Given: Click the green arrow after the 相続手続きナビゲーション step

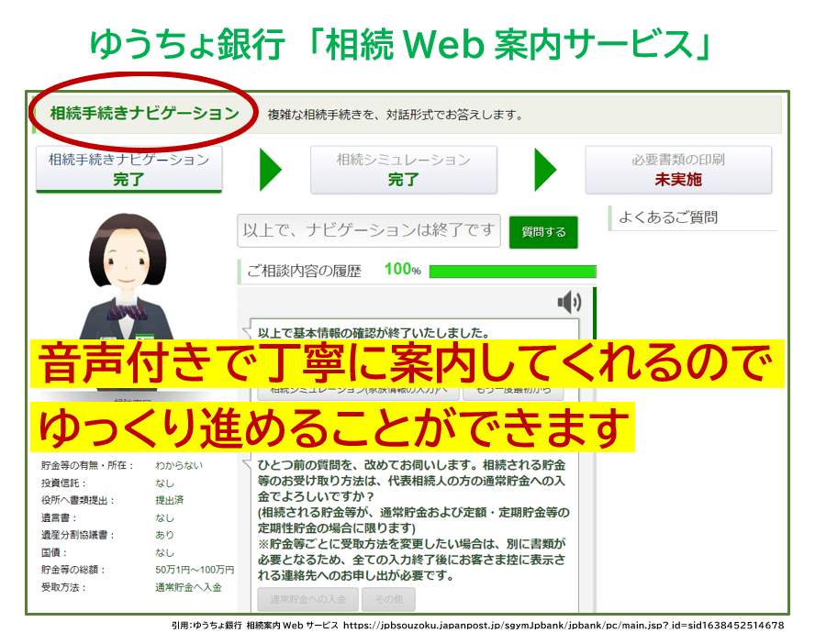Looking at the screenshot, I should pos(270,170).
